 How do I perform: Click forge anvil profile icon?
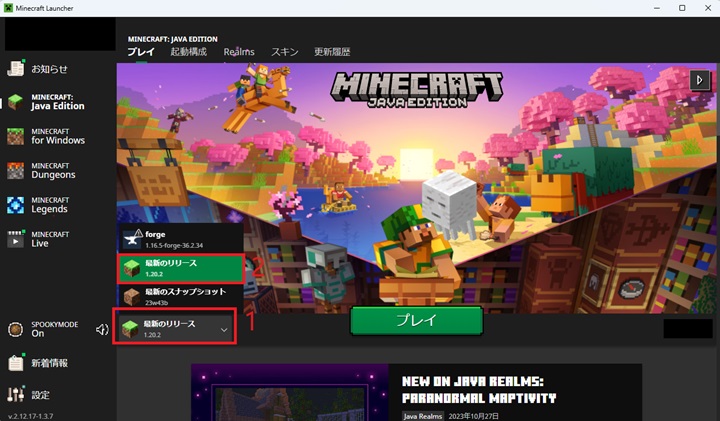132,239
